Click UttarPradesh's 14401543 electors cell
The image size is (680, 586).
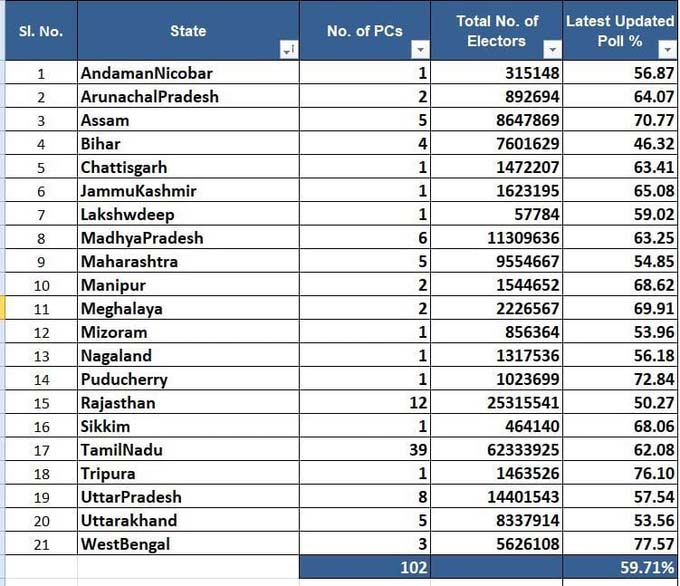(497, 497)
